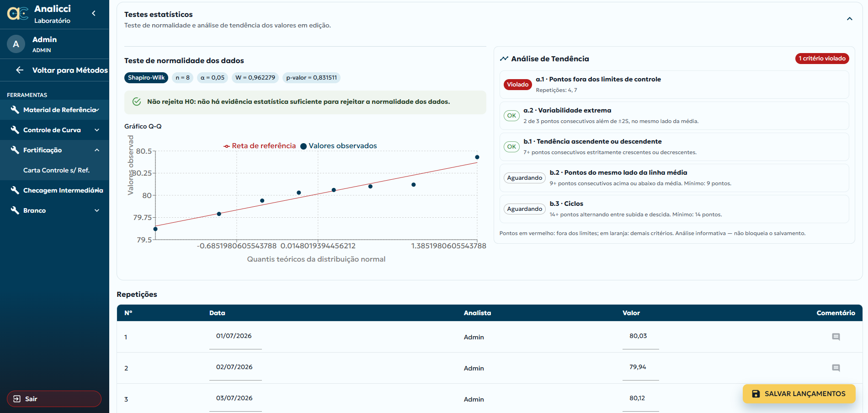This screenshot has width=868, height=413.
Task: Click the highest observed point in Q-Q chart
Action: click(477, 157)
